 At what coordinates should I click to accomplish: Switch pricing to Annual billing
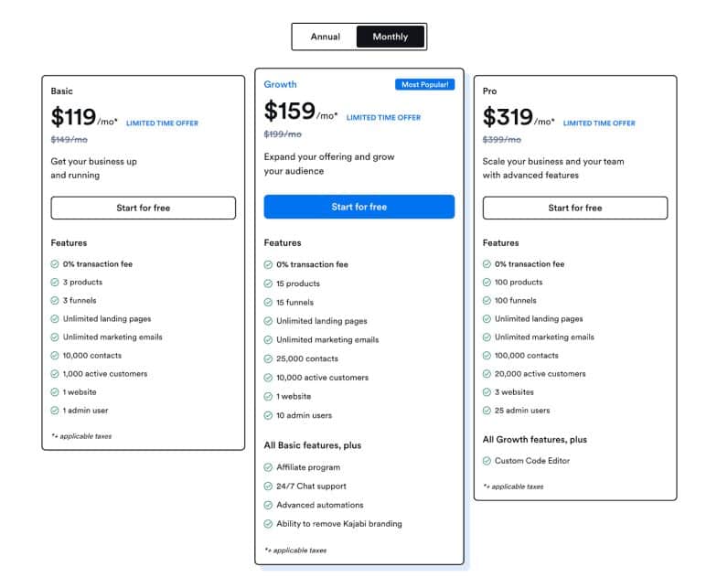(x=325, y=37)
